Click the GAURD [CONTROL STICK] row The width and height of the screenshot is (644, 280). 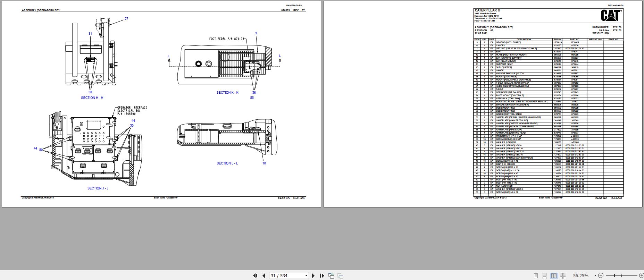(x=549, y=114)
